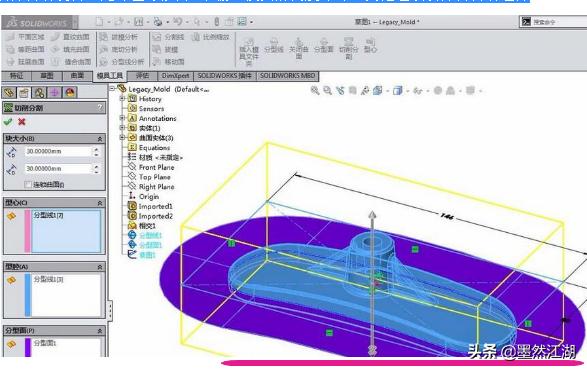Collapse the 块大小(B) block size section

[100, 139]
